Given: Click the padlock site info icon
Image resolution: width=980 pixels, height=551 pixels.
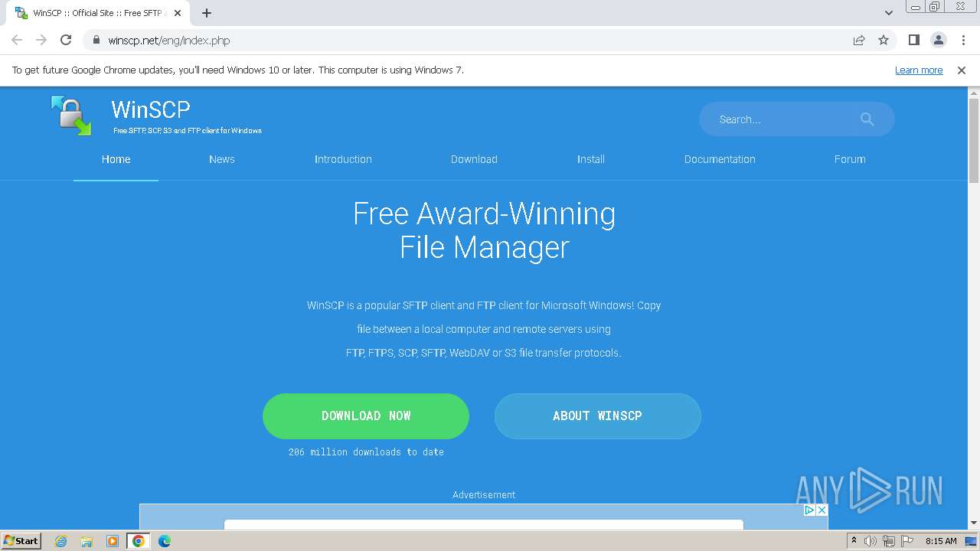Looking at the screenshot, I should [96, 41].
